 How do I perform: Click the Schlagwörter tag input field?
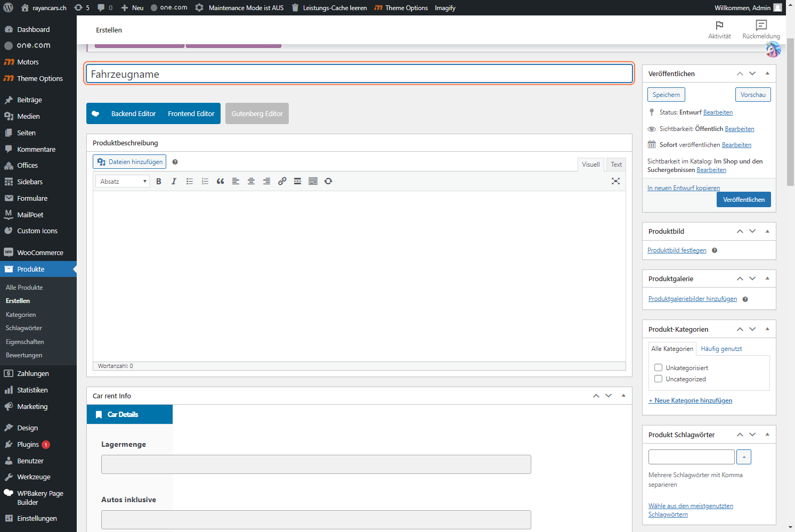[x=691, y=457]
